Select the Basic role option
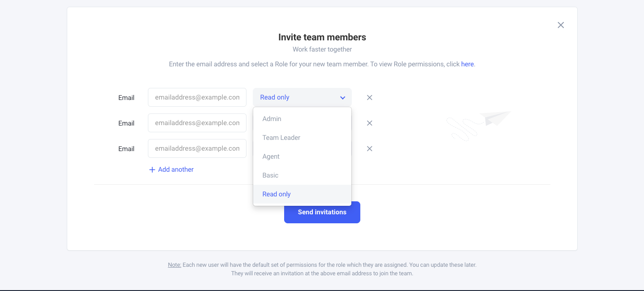 [x=271, y=175]
